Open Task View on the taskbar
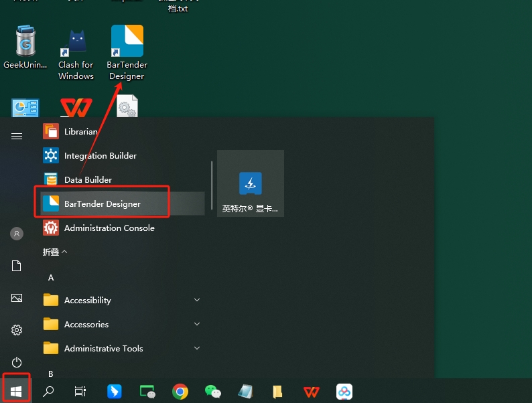 pos(80,392)
